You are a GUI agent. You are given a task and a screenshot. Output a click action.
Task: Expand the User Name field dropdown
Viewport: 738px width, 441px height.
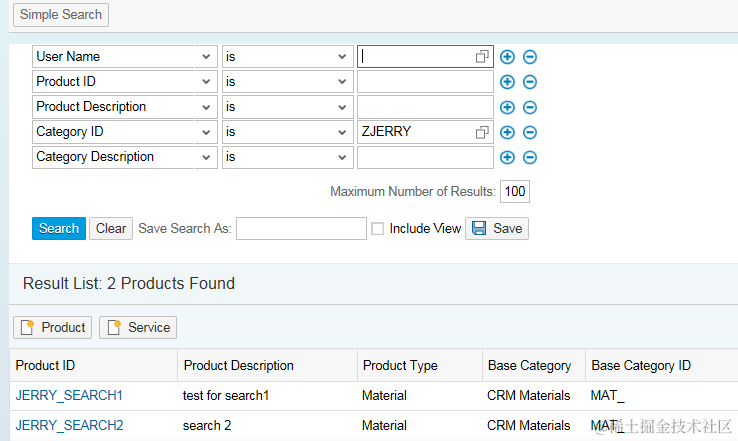point(207,57)
